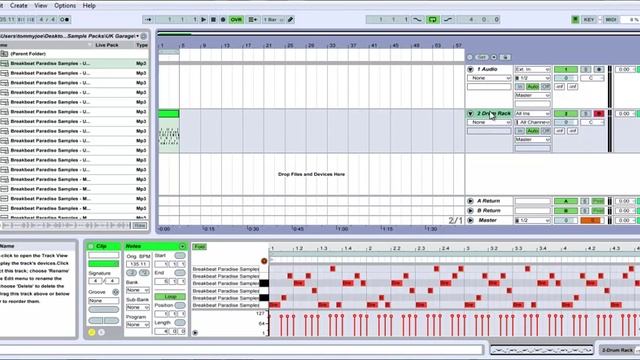Toggle the KEY map mode switch
Viewport: 640px width, 360px height.
(589, 20)
